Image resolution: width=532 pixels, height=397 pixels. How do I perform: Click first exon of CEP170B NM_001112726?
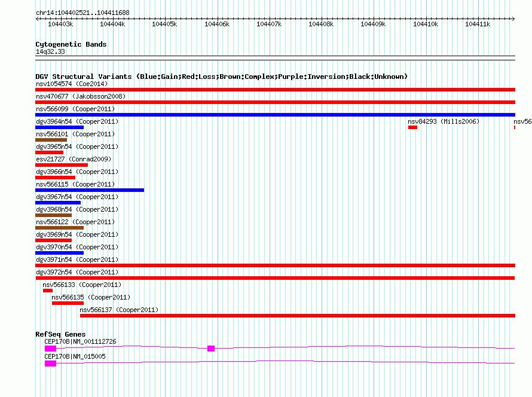click(51, 349)
